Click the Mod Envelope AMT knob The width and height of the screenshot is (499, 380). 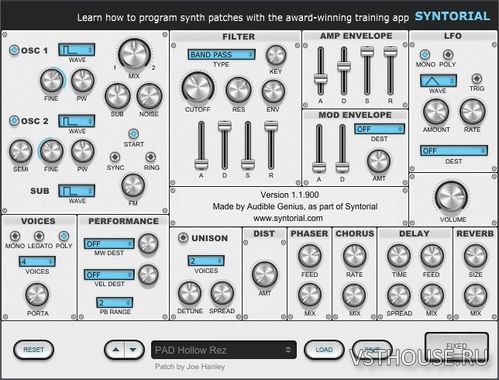point(379,161)
